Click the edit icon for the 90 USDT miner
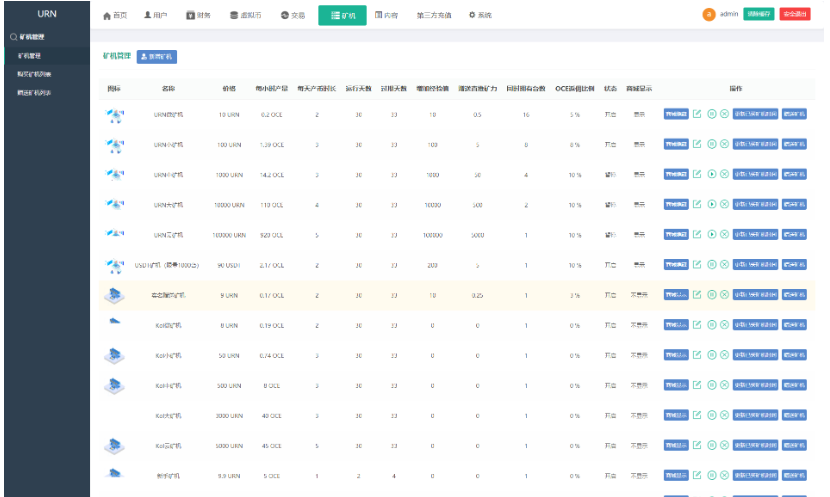830x497 pixels. (x=697, y=265)
